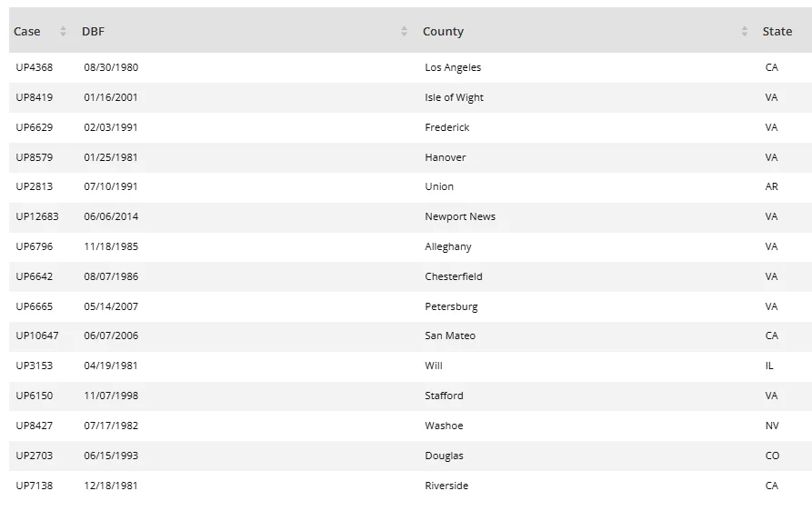Select case UP12683 row entry
The image size is (812, 511).
click(x=37, y=216)
